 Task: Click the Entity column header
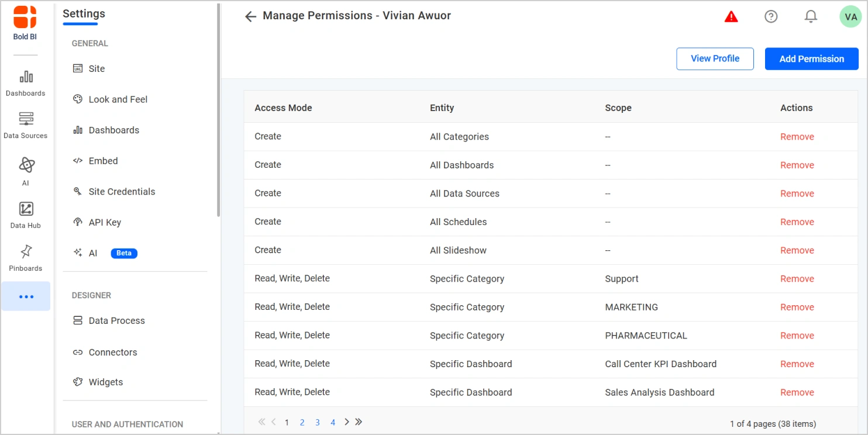point(442,108)
